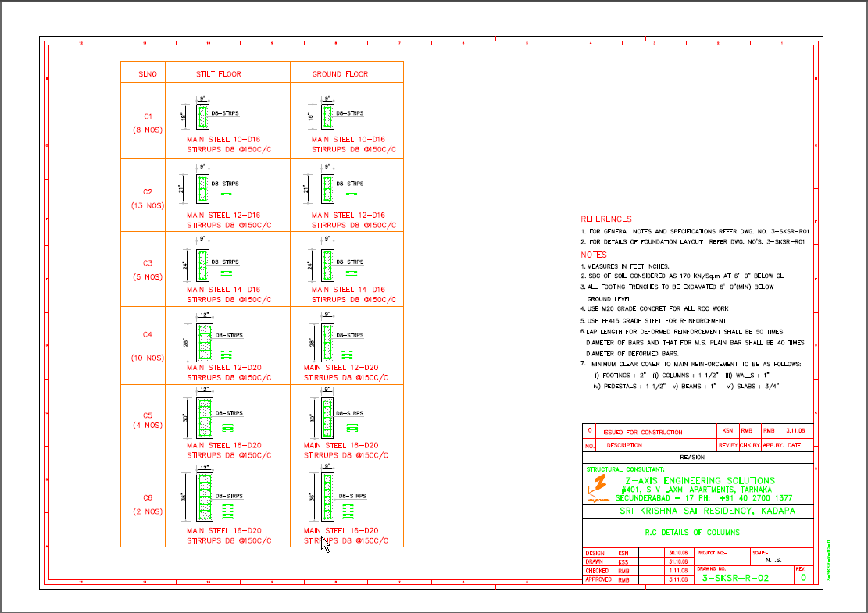Viewport: 868px width, 613px height.
Task: Select MAIN STEEL 10-D16 in C1 stilt floor cell
Action: [x=223, y=140]
